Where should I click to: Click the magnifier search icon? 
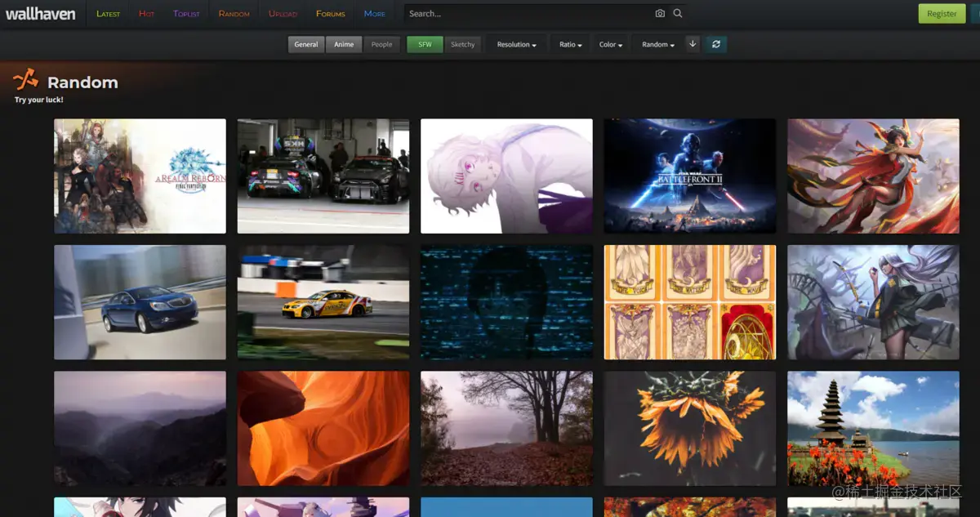tap(677, 13)
